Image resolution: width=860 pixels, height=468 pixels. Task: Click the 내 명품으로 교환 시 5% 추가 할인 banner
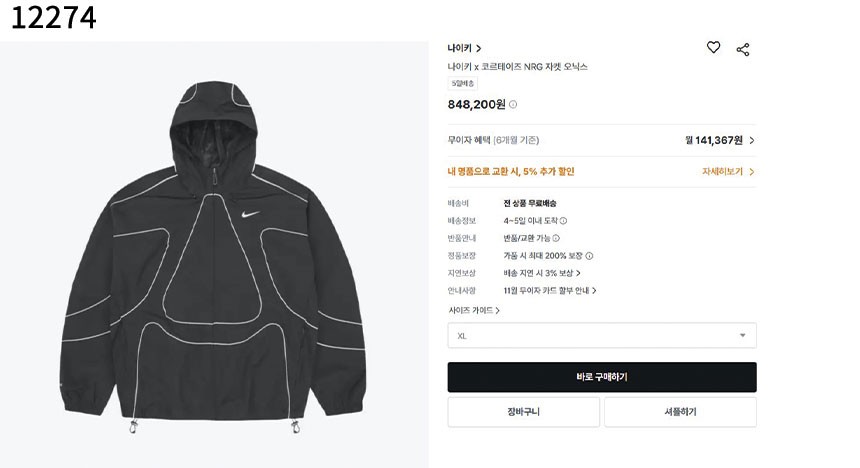pos(511,171)
